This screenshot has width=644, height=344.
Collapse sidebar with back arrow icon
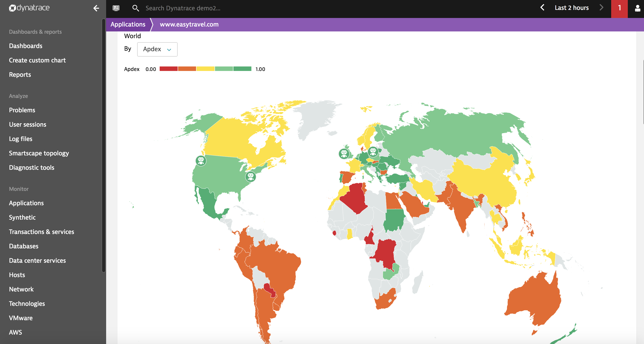tap(96, 8)
